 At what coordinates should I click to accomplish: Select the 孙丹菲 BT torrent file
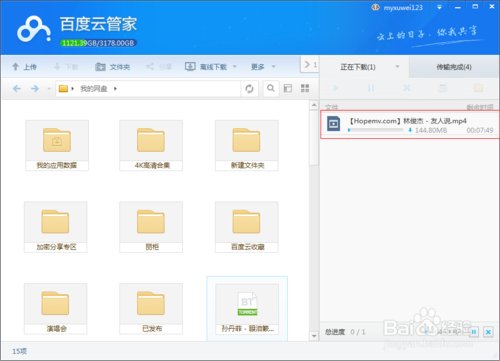coord(247,308)
